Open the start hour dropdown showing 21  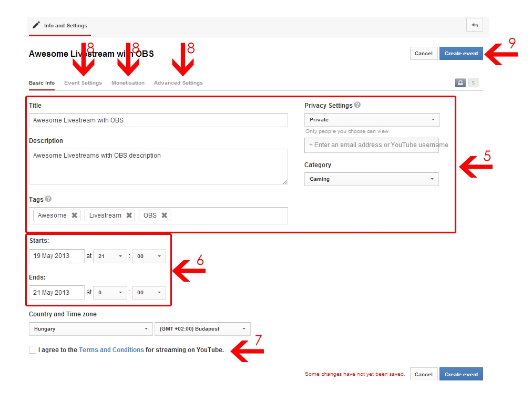[110, 256]
